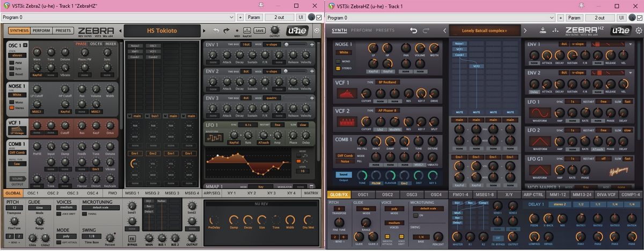Viewport: 644px width, 251px height.
Task: Open ENV 3 quadric mode dropdown
Action: [x=272, y=98]
